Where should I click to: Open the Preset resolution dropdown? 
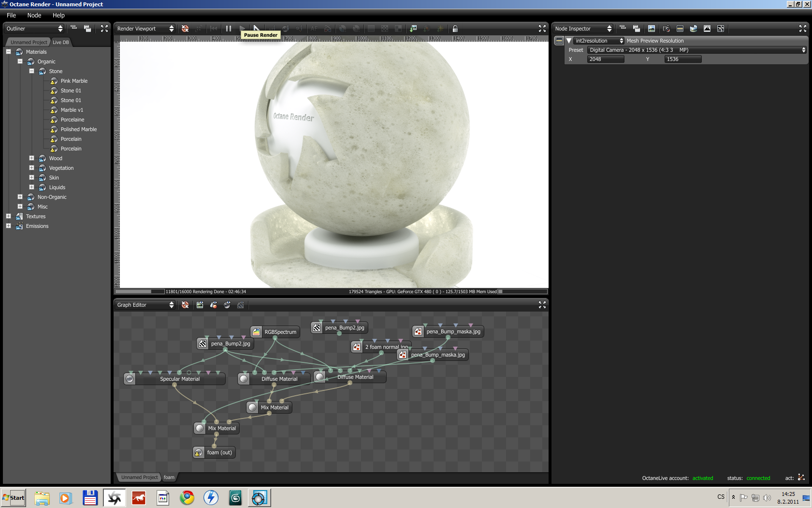point(697,50)
